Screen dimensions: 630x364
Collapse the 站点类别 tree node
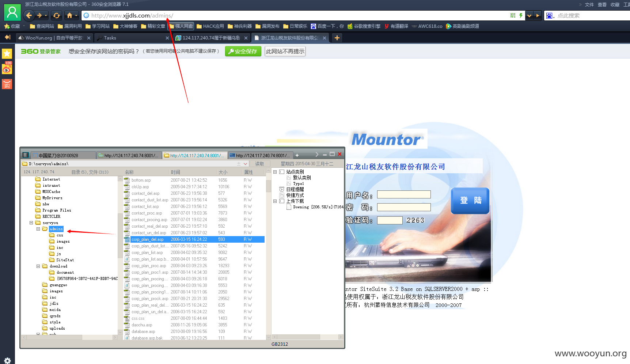point(275,172)
